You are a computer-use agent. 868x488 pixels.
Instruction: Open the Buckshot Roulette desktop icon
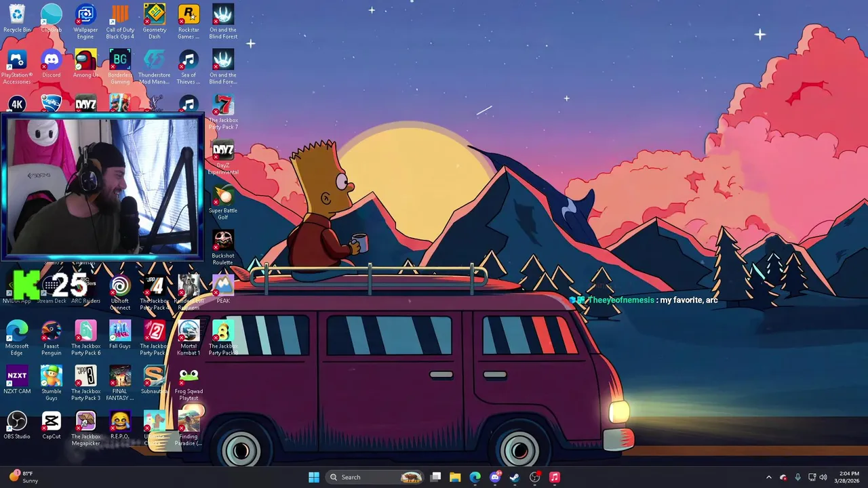(x=223, y=249)
